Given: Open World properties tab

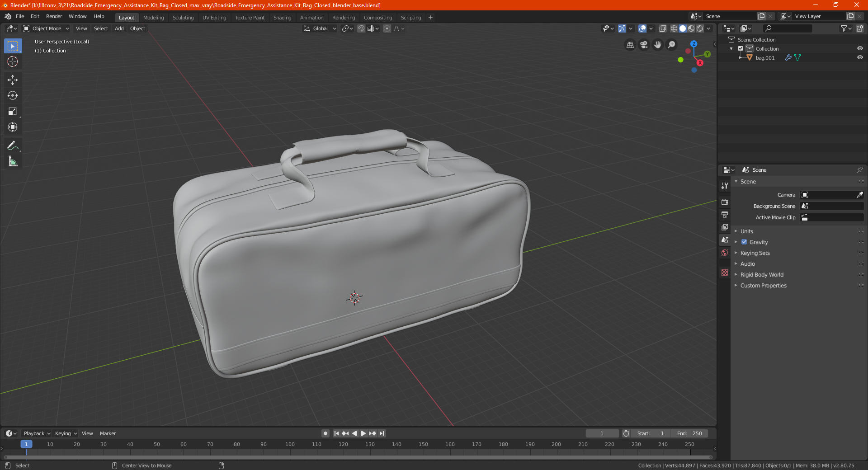Looking at the screenshot, I should click(x=725, y=253).
